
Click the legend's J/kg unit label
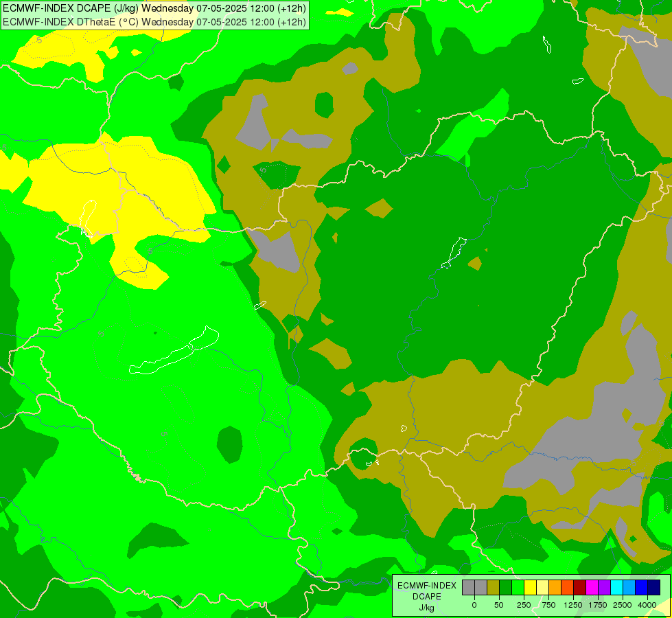[x=426, y=608]
